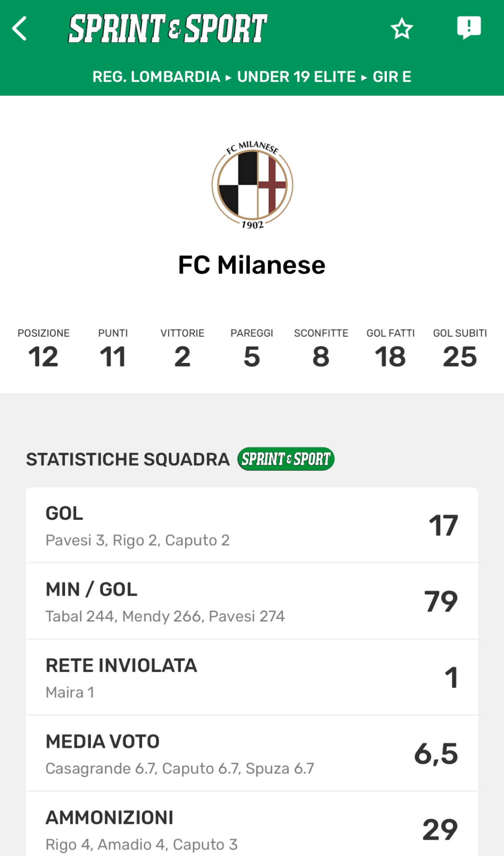Tap the PUNTI value 11

click(x=113, y=357)
